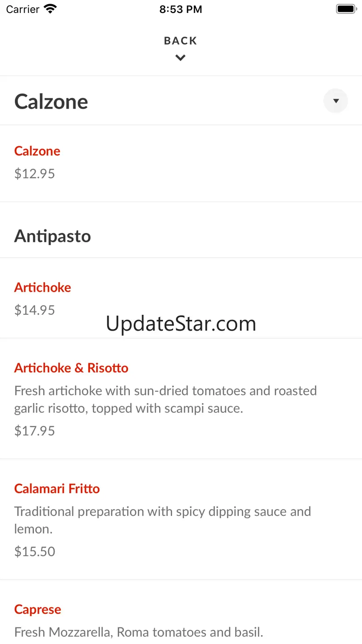This screenshot has height=644, width=362.
Task: Select the Artichoke menu item
Action: coord(43,287)
